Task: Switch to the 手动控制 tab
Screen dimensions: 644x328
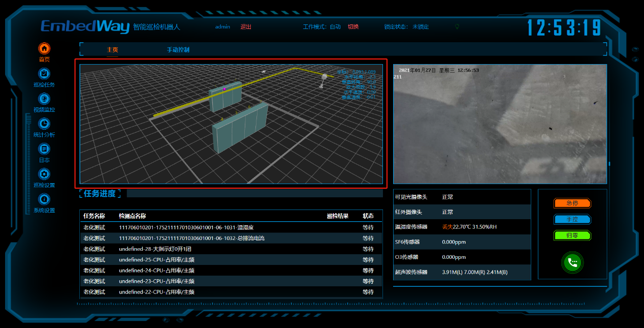Action: tap(178, 50)
